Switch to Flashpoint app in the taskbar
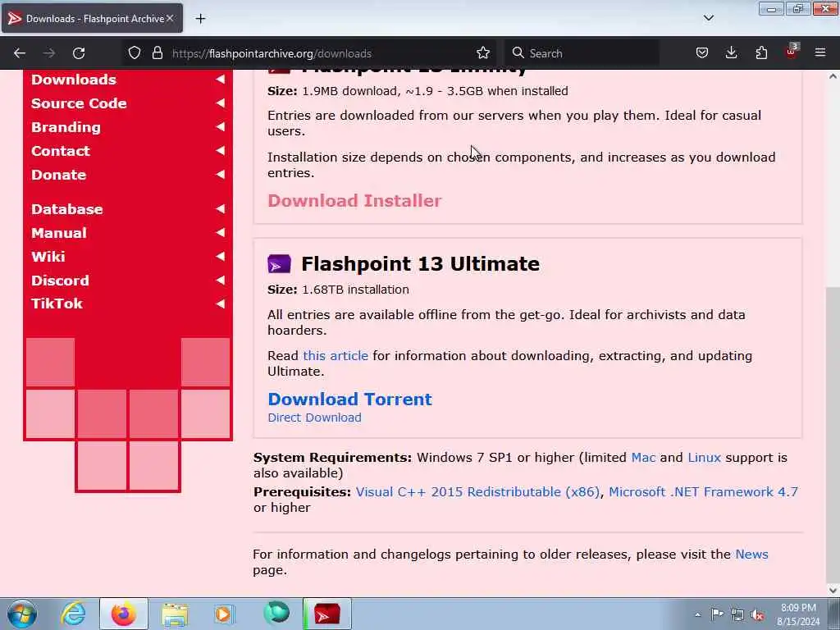840x630 pixels. coord(326,614)
